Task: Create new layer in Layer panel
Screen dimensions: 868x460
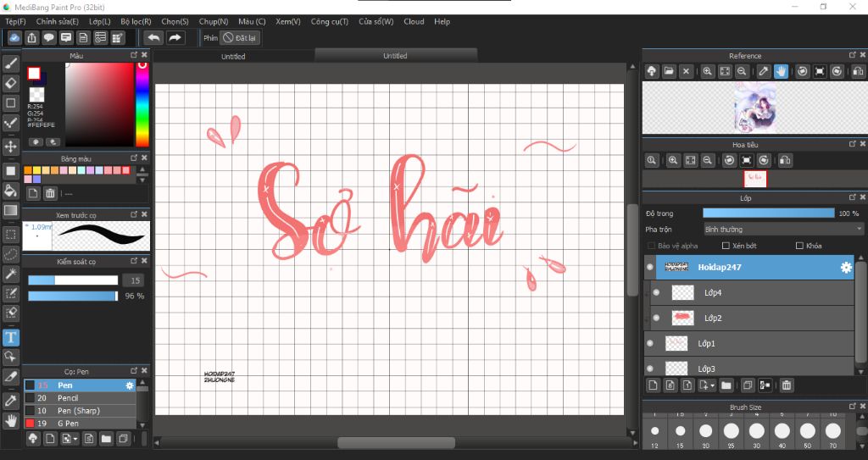Action: click(x=654, y=385)
